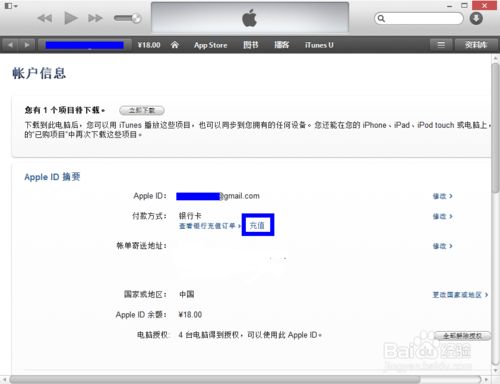
Task: Go forward with the right navigation arrow
Action: coord(27,44)
